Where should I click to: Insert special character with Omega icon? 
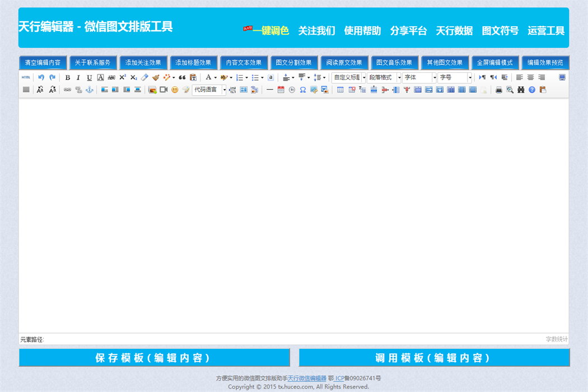[302, 90]
